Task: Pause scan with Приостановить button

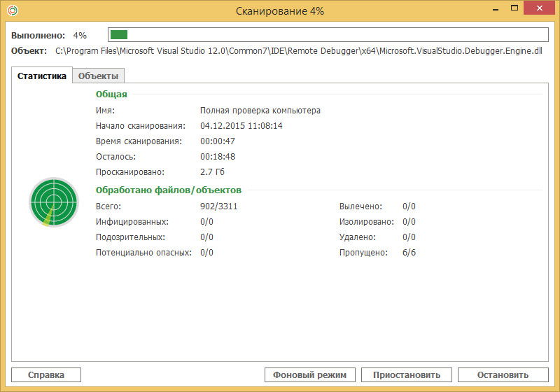Action: coord(407,375)
